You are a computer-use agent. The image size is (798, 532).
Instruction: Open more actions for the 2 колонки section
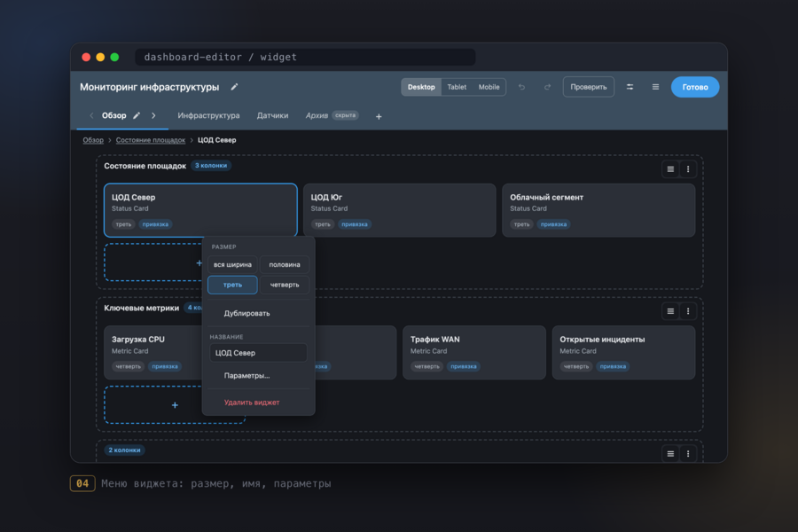tap(688, 454)
